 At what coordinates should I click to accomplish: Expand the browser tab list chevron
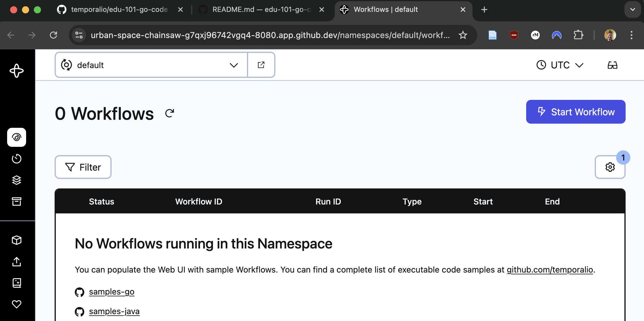coord(632,10)
